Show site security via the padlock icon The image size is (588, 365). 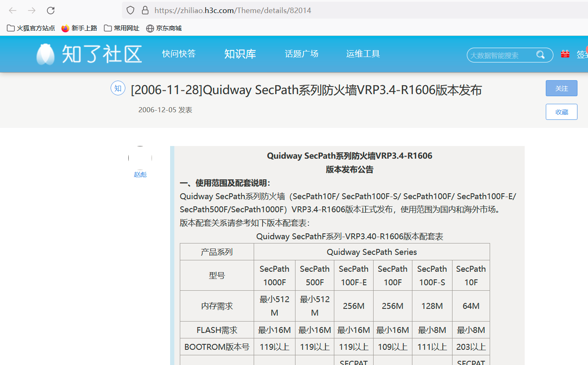pyautogui.click(x=145, y=10)
